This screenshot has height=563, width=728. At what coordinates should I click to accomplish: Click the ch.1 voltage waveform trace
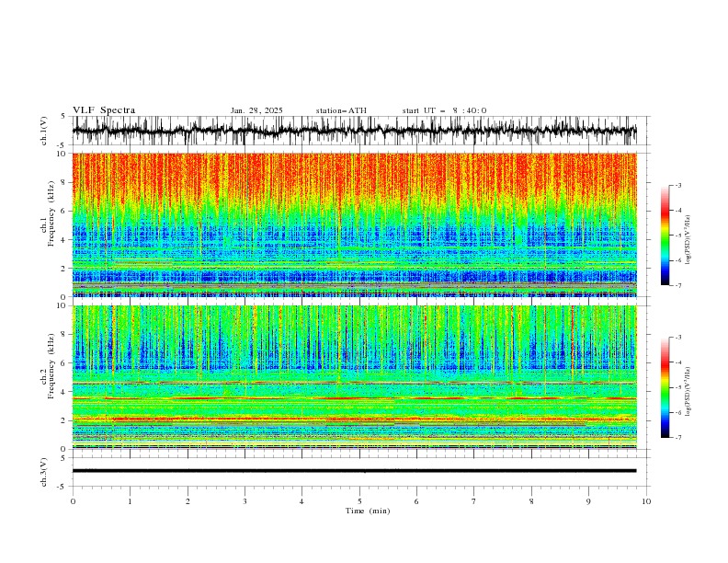tap(354, 131)
